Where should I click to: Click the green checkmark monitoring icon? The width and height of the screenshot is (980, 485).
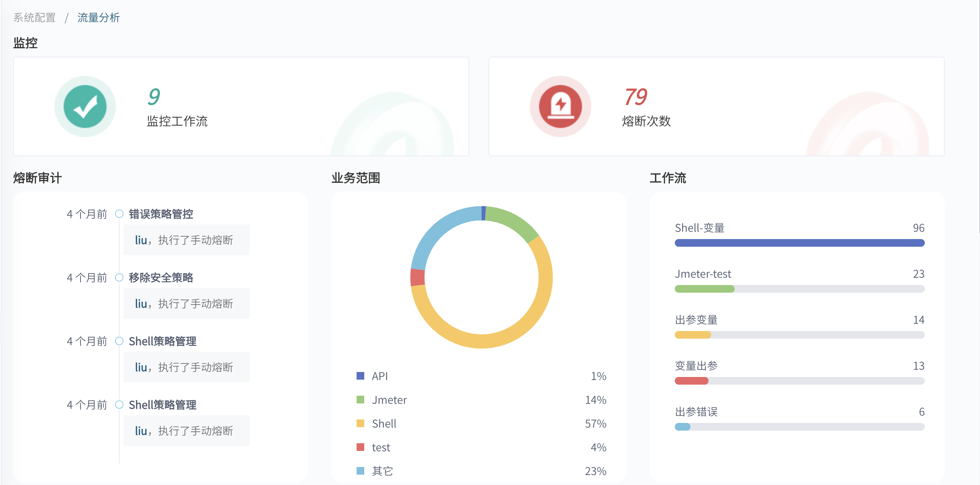pyautogui.click(x=85, y=107)
